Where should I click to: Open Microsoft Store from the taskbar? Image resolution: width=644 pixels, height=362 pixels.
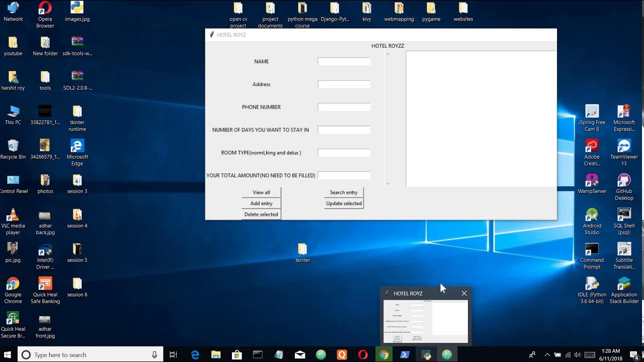(236, 355)
